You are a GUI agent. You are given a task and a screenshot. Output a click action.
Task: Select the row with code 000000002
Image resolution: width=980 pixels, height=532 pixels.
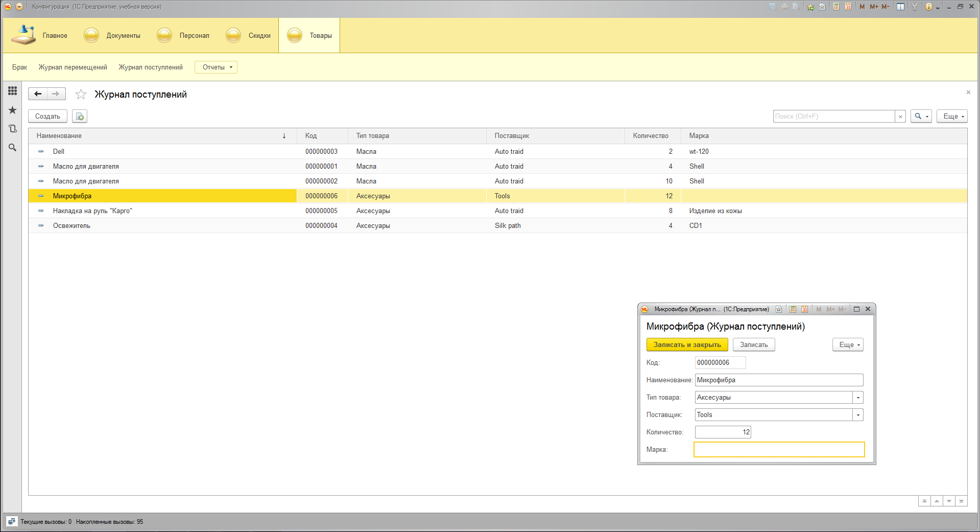[498, 181]
